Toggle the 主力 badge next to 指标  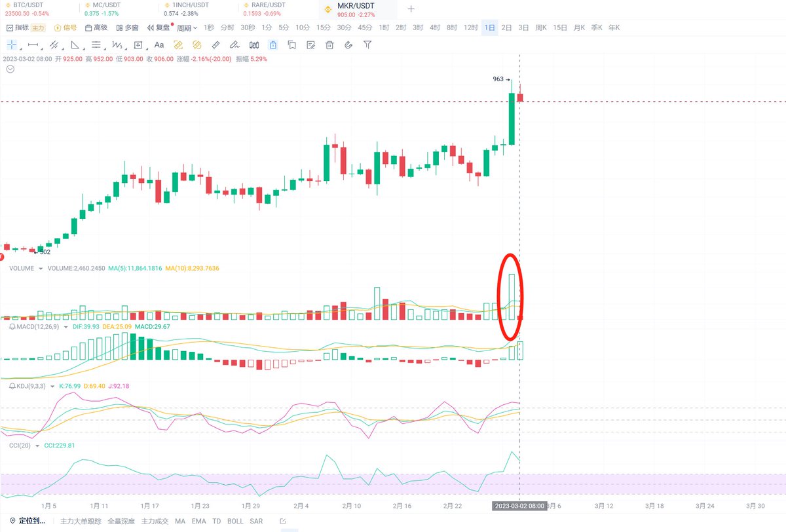[x=39, y=28]
